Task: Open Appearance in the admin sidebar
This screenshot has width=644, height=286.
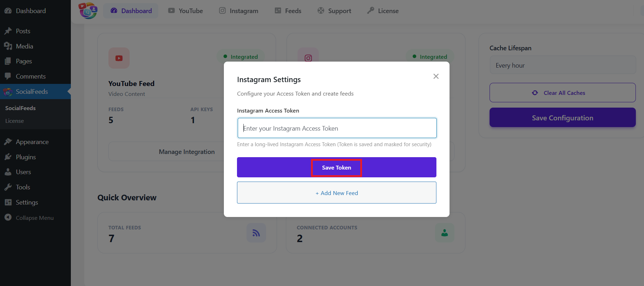Action: click(32, 142)
